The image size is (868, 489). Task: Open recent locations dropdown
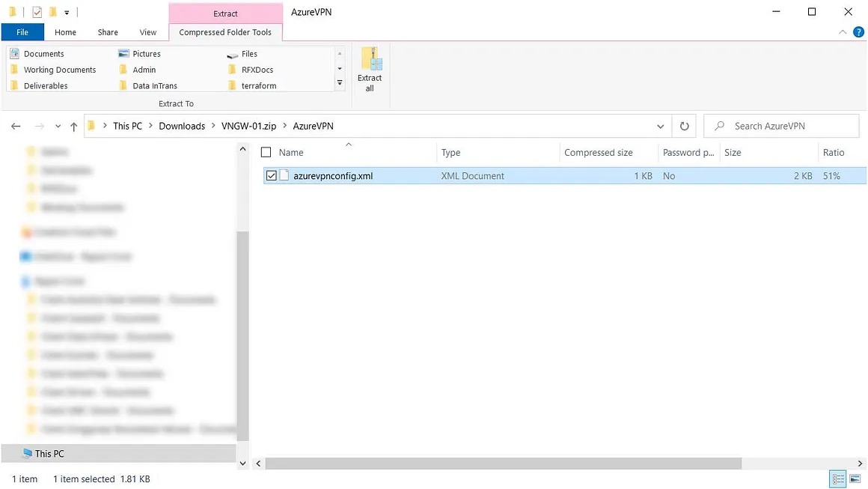point(58,127)
